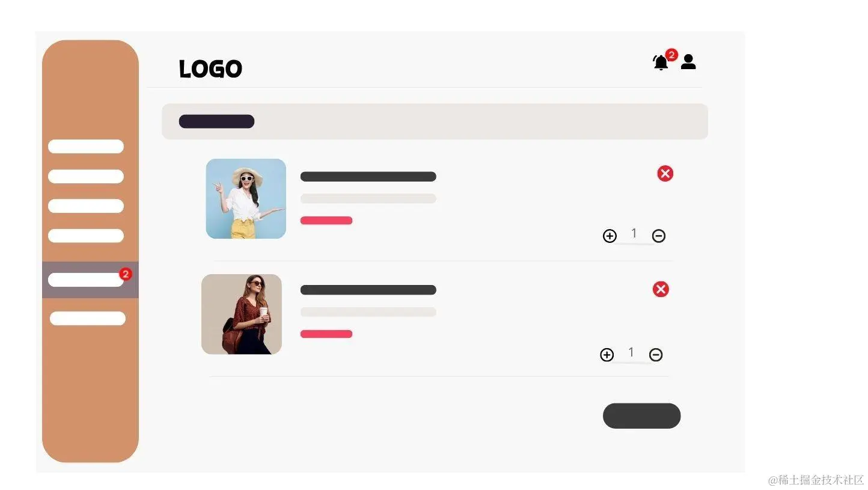The image size is (868, 490).
Task: Open the notification bell icon
Action: tap(661, 63)
